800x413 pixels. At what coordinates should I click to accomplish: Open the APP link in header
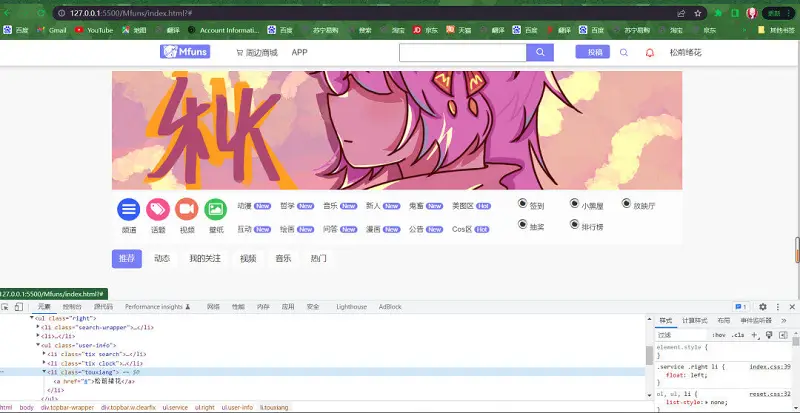(x=299, y=52)
